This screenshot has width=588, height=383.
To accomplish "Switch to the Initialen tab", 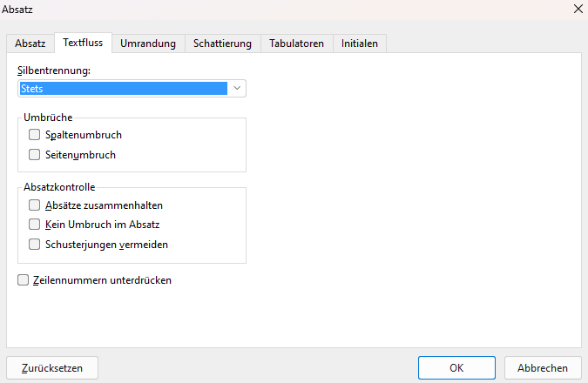I will [x=360, y=44].
